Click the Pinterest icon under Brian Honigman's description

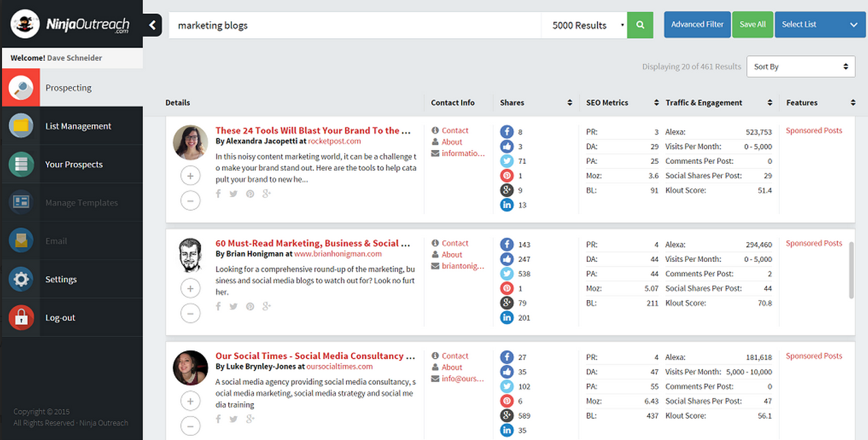(x=250, y=306)
